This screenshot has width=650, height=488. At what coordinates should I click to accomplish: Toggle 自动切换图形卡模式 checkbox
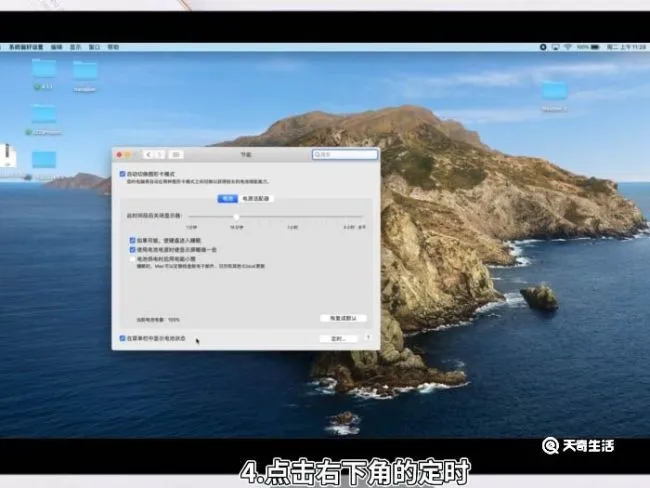pyautogui.click(x=122, y=174)
